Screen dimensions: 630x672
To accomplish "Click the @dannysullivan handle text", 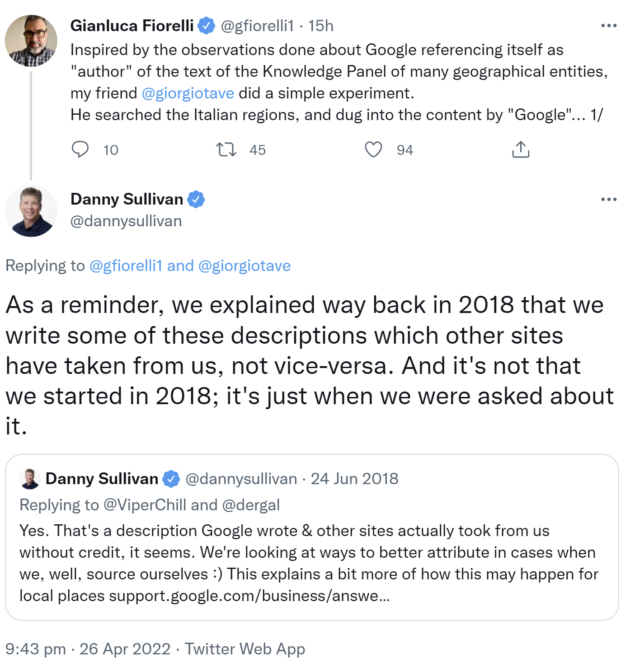I will pyautogui.click(x=126, y=221).
